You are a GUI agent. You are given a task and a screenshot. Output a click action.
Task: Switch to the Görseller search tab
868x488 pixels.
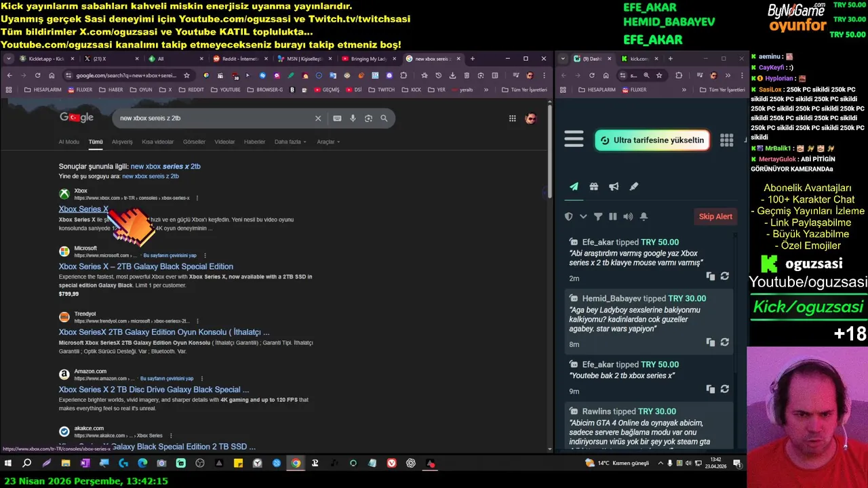194,142
